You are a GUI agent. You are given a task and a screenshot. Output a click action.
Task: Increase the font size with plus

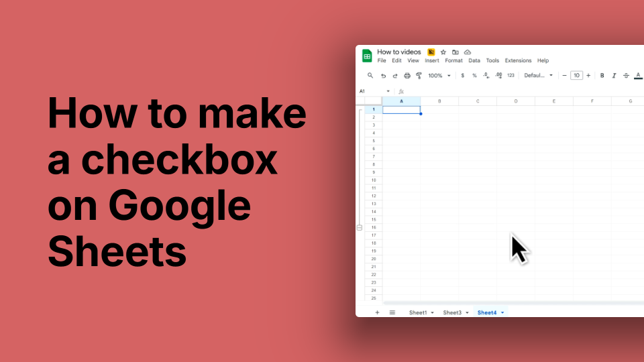(588, 76)
